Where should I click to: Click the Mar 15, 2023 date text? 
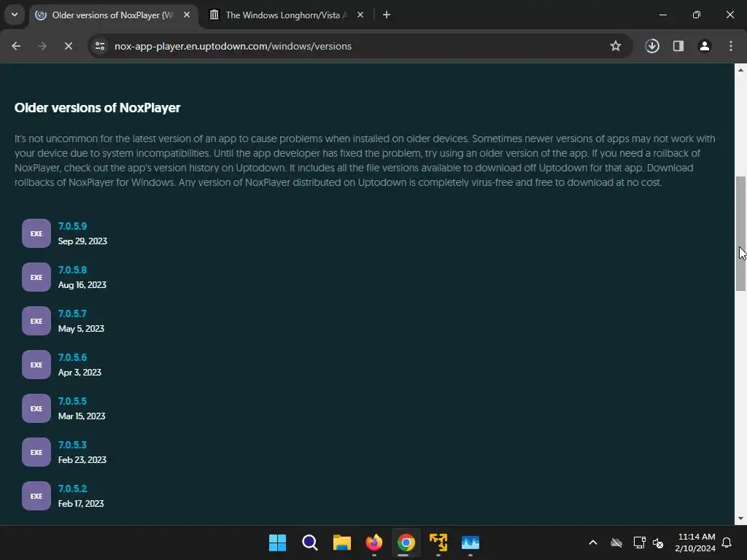82,416
